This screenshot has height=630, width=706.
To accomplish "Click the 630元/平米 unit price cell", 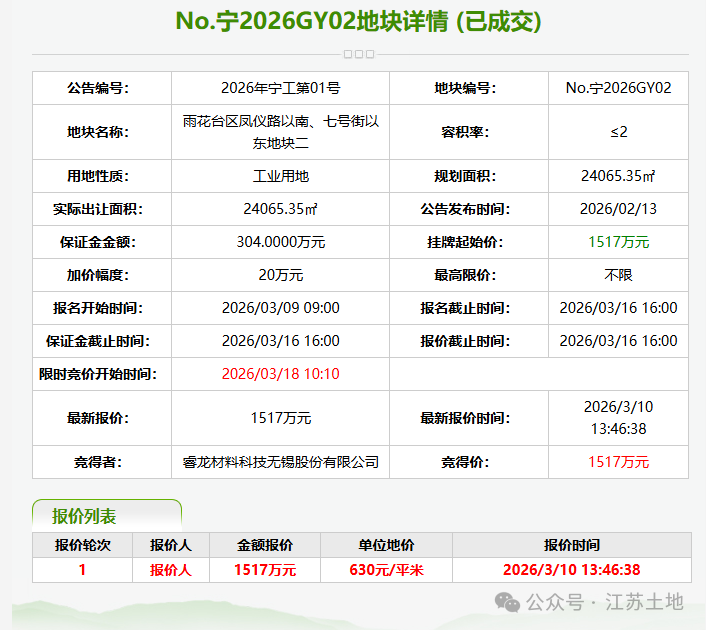I will coord(386,570).
